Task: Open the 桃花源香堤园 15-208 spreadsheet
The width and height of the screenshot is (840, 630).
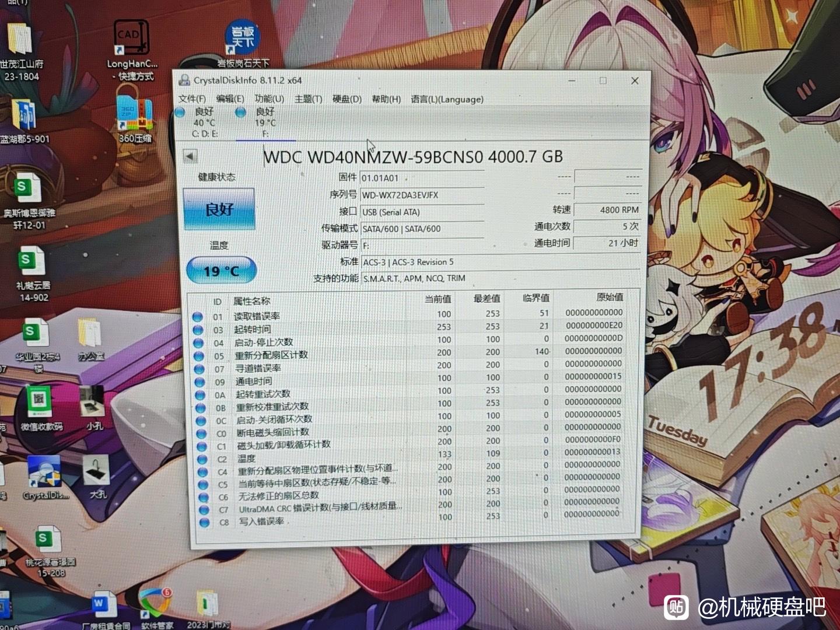Action: coord(49,551)
